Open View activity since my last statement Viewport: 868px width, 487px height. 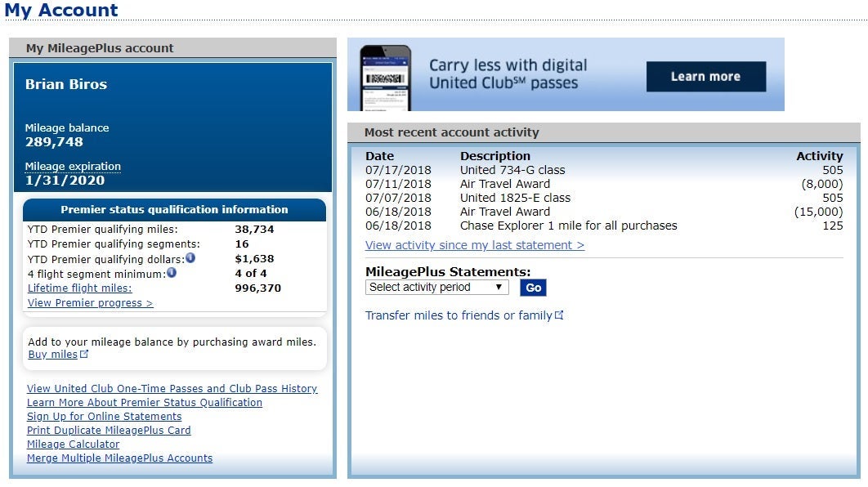pyautogui.click(x=474, y=245)
